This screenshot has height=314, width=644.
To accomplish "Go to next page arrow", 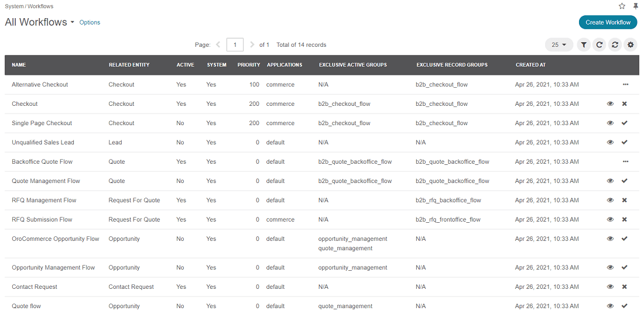I will coord(252,45).
